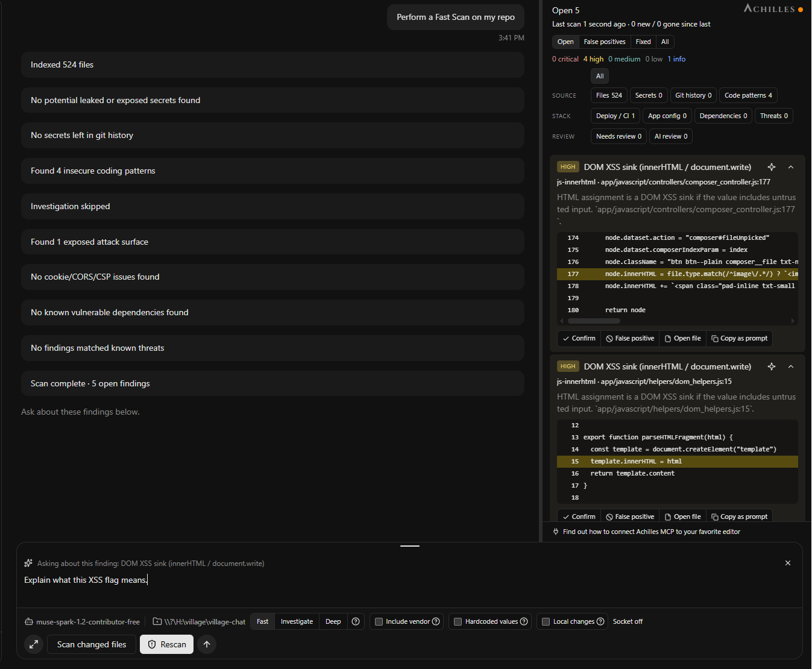This screenshot has height=669, width=812.
Task: Click the All filter chip under severities
Action: (600, 76)
